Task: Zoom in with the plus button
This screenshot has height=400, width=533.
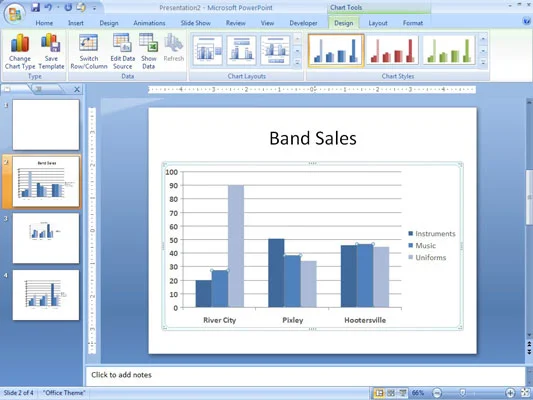Action: point(510,393)
